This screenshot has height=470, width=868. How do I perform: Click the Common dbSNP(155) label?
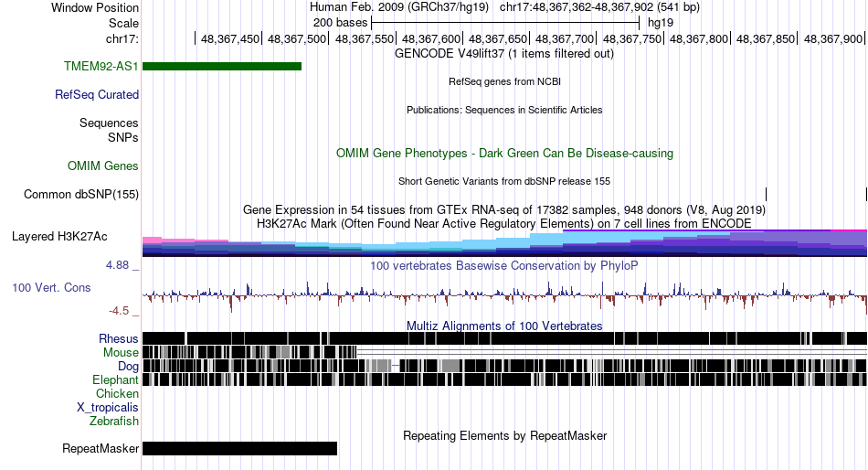click(80, 194)
